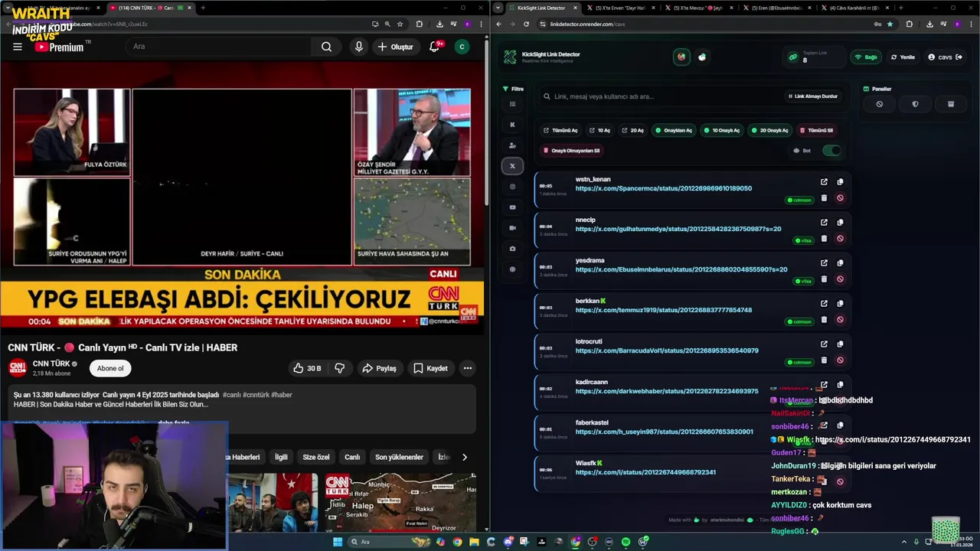
Task: Open the YouTube account avatar menu
Action: click(x=462, y=47)
